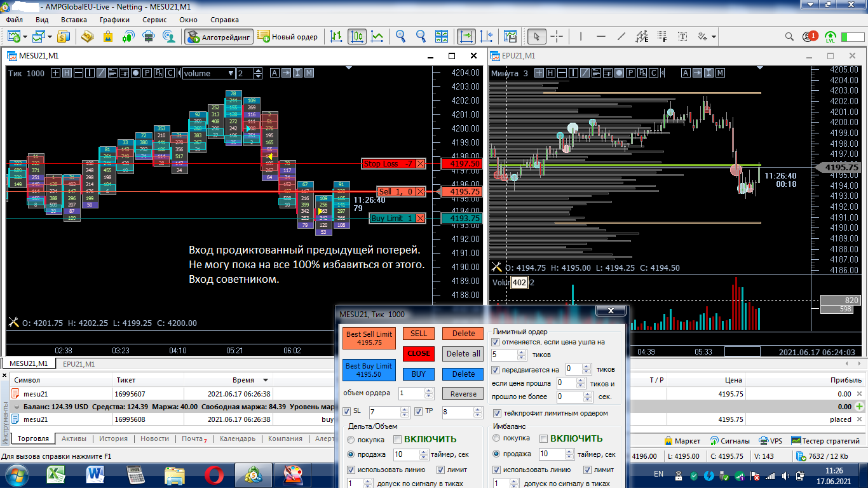Enable chart auto-scroll to latest bar
This screenshot has height=488, width=868.
[466, 36]
